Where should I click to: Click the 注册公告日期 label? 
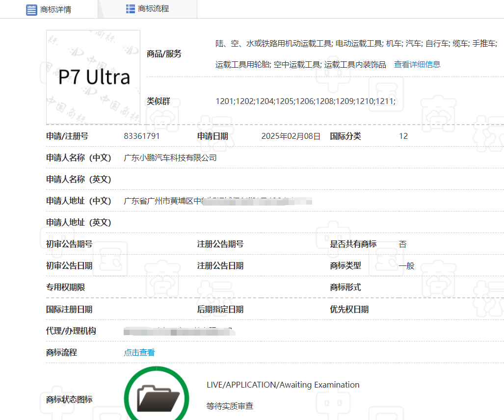pyautogui.click(x=220, y=266)
